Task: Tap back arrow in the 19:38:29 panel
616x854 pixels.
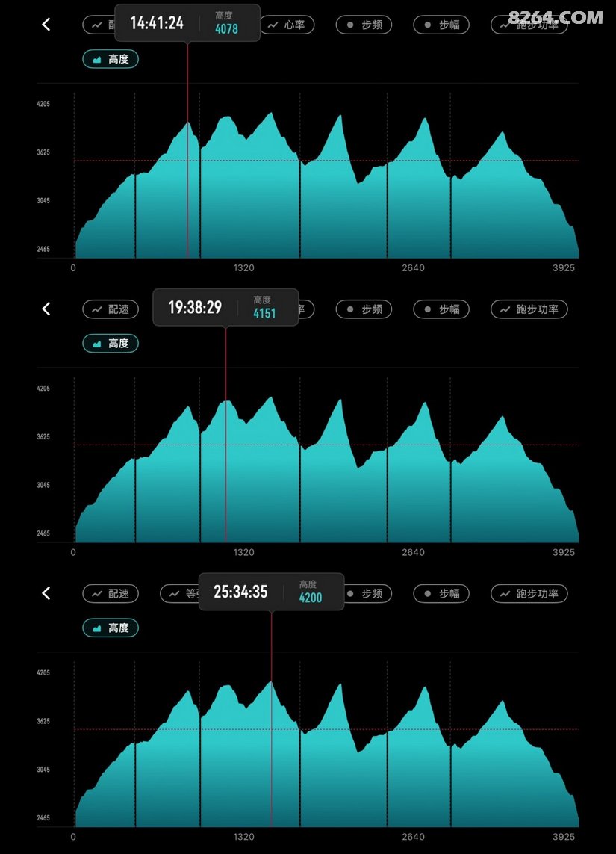Action: click(46, 309)
